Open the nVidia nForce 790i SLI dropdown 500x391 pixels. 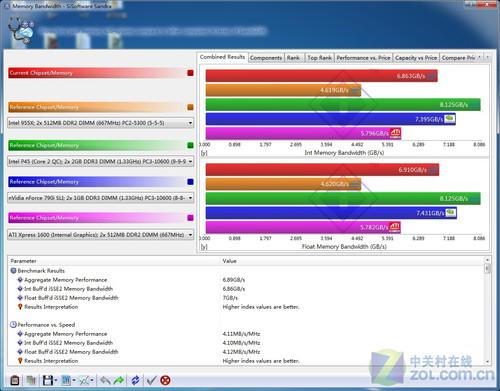101,198
